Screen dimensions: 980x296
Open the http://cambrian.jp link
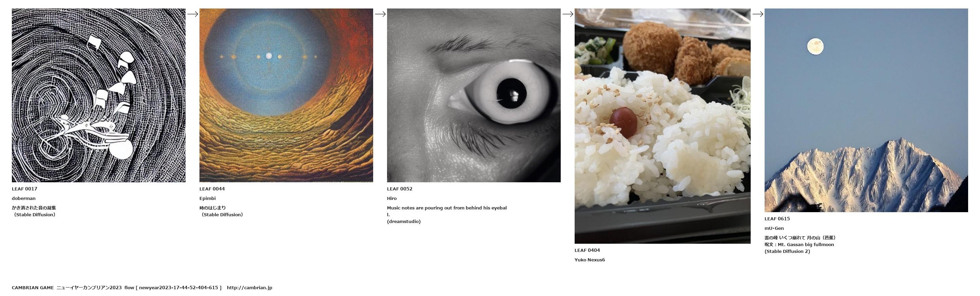[x=250, y=288]
